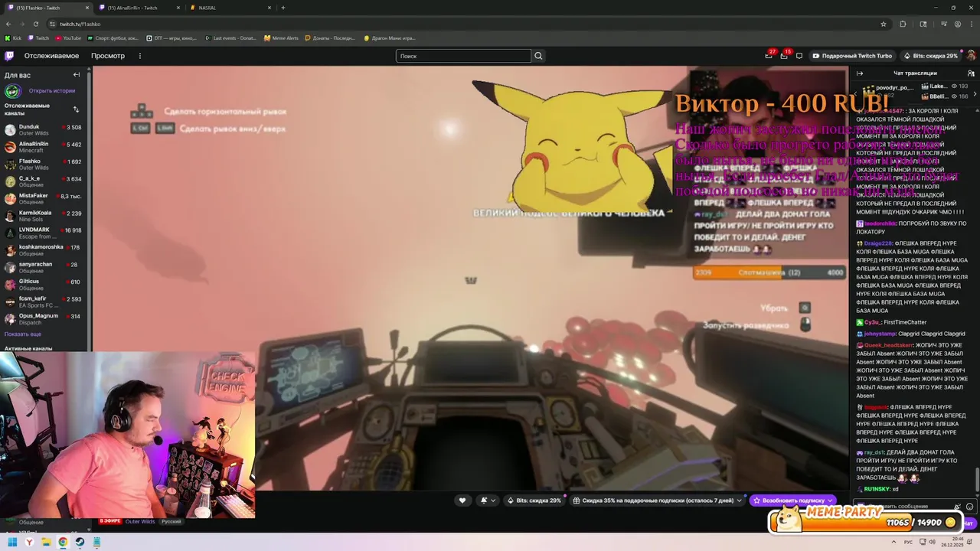Open the Meme Alerts bookmark

click(x=281, y=37)
